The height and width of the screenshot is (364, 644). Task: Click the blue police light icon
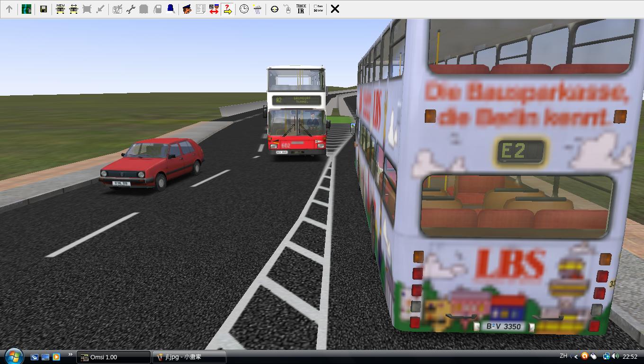pyautogui.click(x=170, y=9)
